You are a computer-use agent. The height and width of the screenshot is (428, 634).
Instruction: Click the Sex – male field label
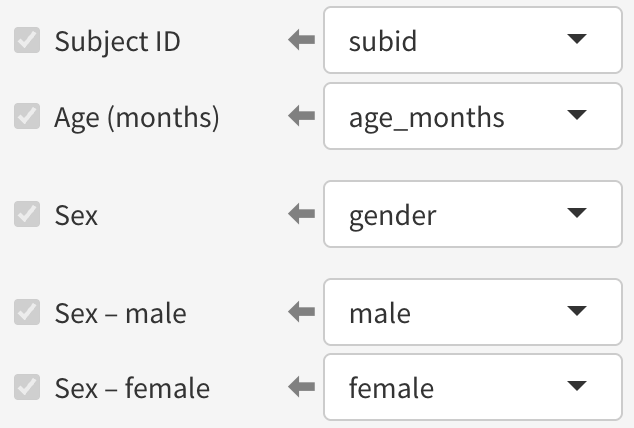pos(120,313)
